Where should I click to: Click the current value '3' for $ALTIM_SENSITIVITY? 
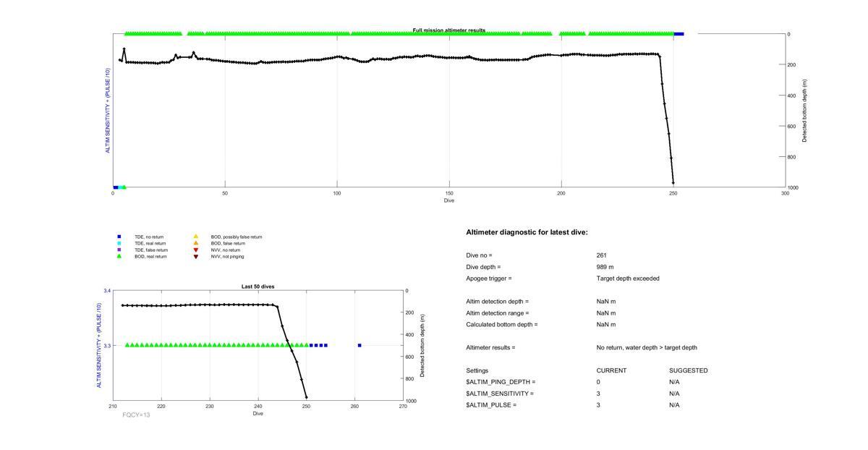[599, 394]
